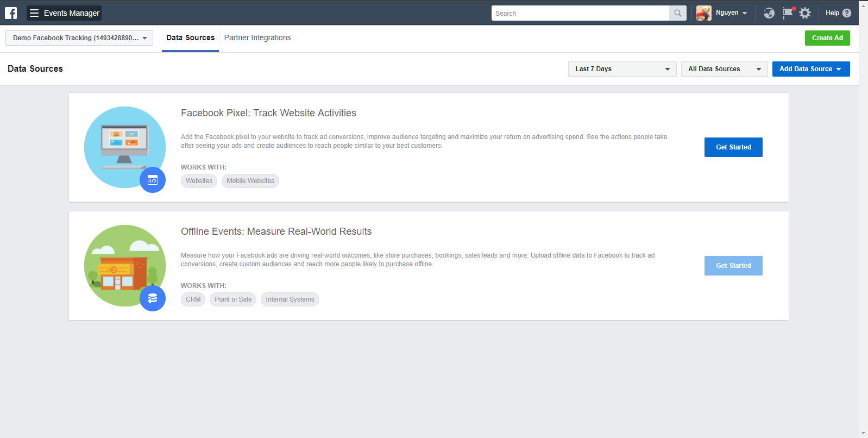This screenshot has height=438, width=868.
Task: Expand the All Data Sources filter
Action: point(724,69)
